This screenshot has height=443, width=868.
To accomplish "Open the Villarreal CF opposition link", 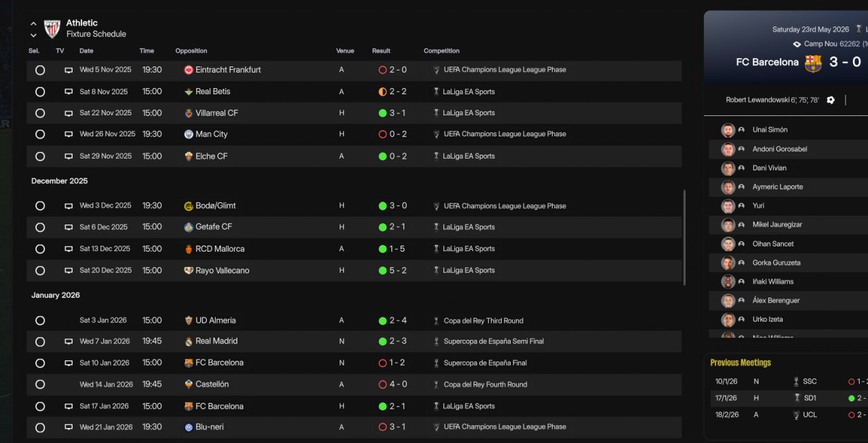I will (x=217, y=113).
